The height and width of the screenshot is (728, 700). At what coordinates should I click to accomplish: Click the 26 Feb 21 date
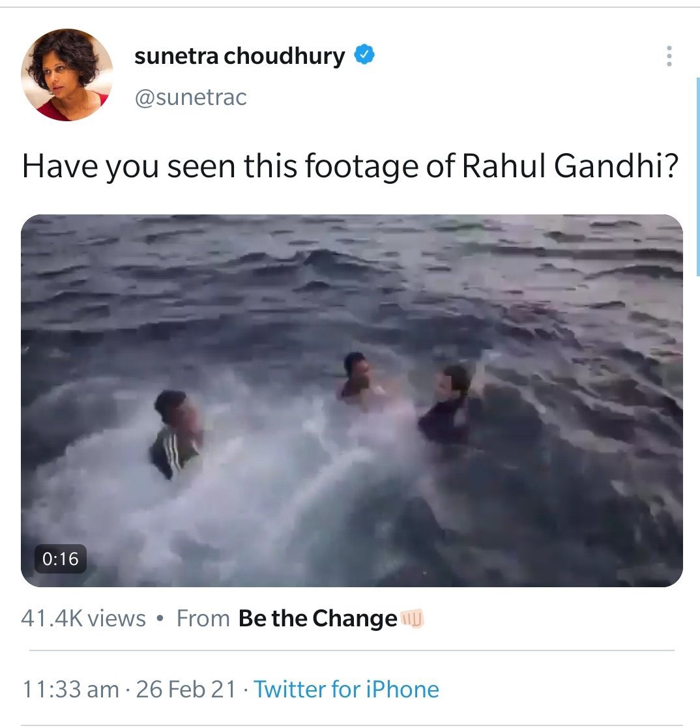[186, 689]
